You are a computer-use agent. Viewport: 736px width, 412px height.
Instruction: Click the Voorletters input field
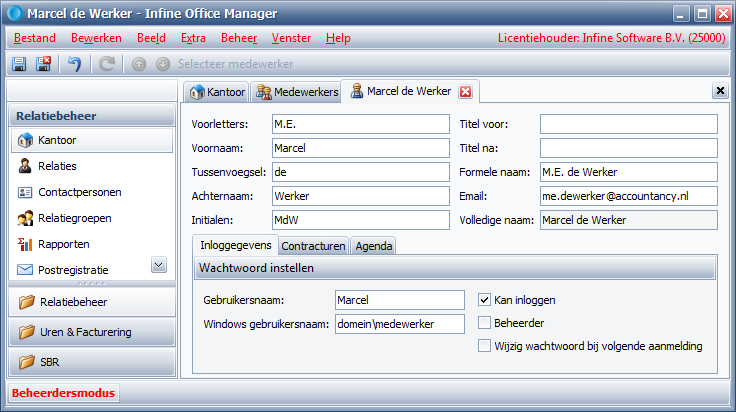point(360,124)
